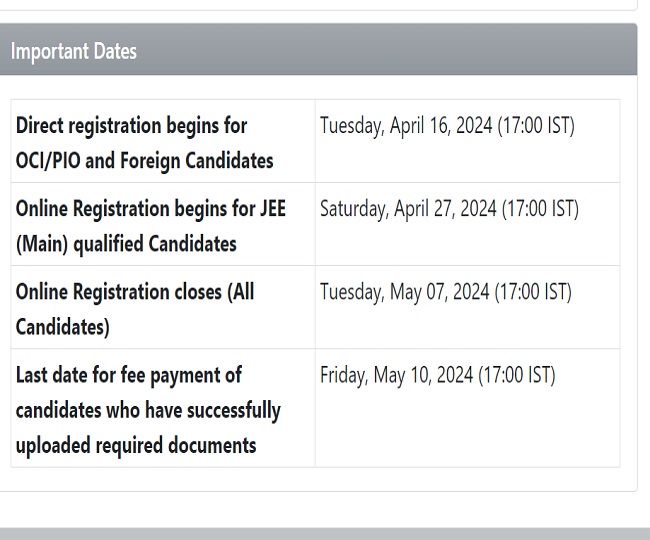650x540 pixels.
Task: Click '(17:00 IST)' in the May 07 row
Action: [533, 292]
